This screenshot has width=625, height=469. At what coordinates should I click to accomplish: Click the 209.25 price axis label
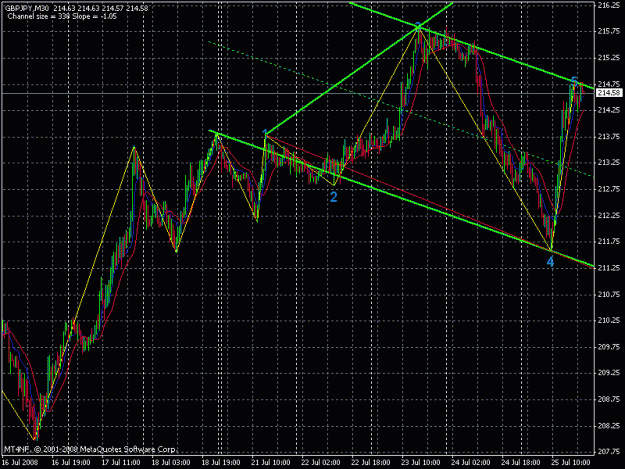[609, 373]
